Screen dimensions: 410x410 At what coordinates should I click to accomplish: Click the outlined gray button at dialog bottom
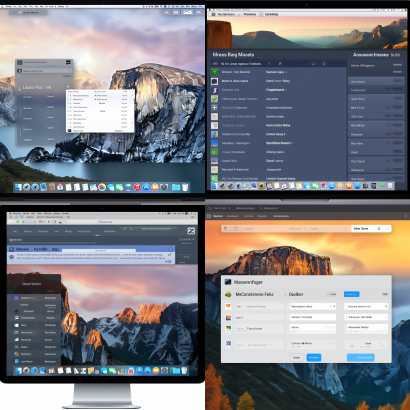(x=296, y=357)
